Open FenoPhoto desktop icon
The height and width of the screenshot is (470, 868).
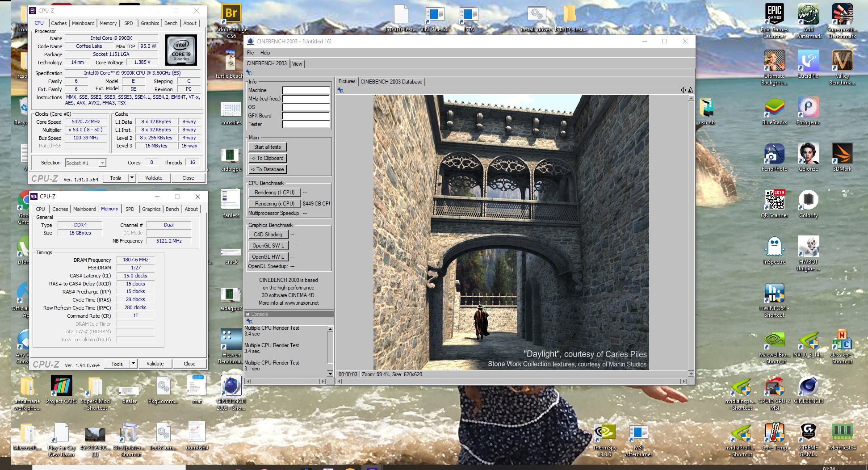(774, 157)
